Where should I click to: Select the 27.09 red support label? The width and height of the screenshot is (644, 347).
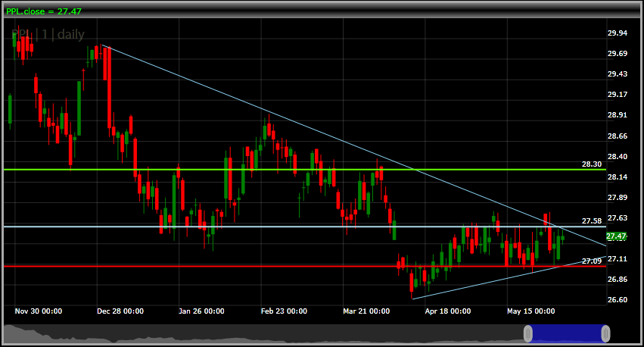591,261
